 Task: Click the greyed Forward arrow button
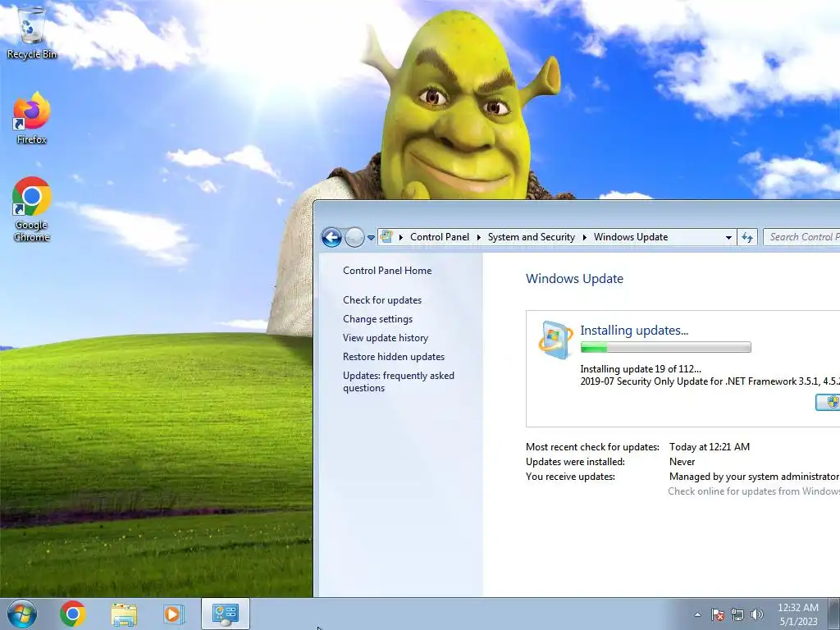click(x=354, y=237)
